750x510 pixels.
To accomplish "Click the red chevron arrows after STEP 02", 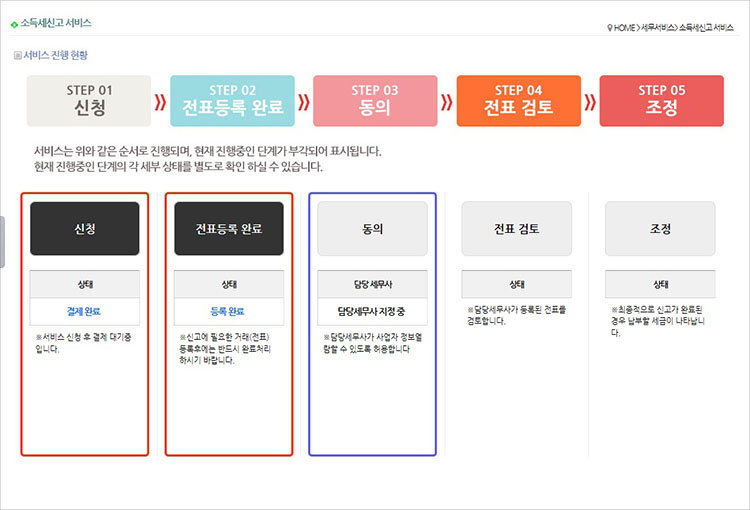I will [x=304, y=101].
